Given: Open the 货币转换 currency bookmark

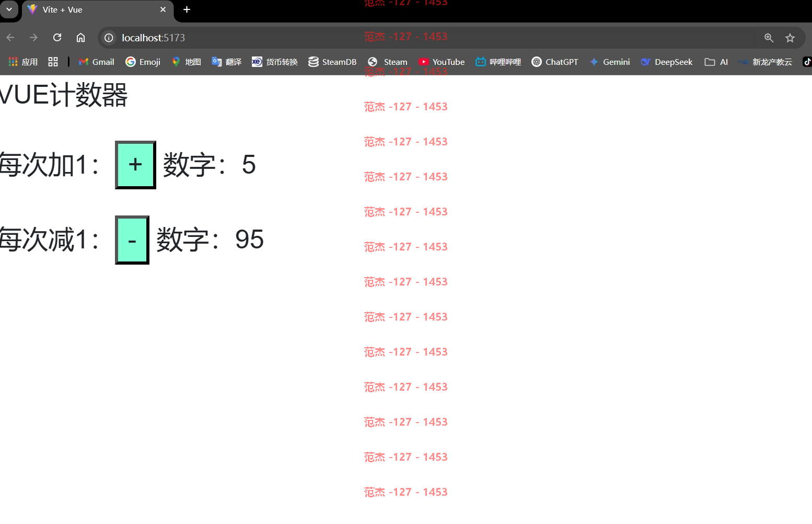Looking at the screenshot, I should [x=274, y=62].
